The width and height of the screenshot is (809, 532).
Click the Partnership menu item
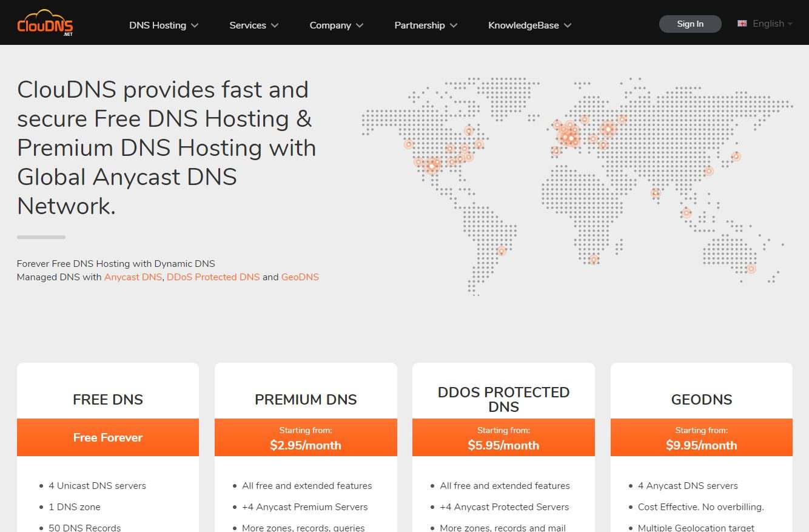pos(420,25)
